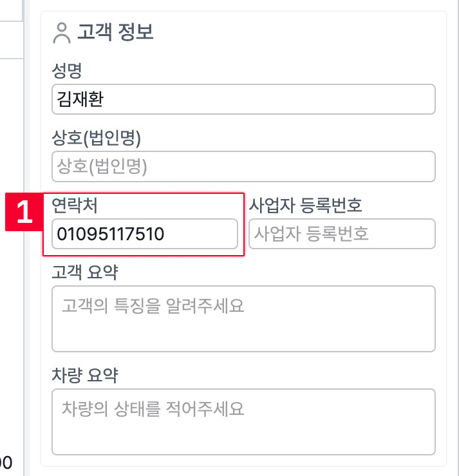Click the person icon beside 고객 정보
Screen dimensions: 459x476
click(x=62, y=33)
